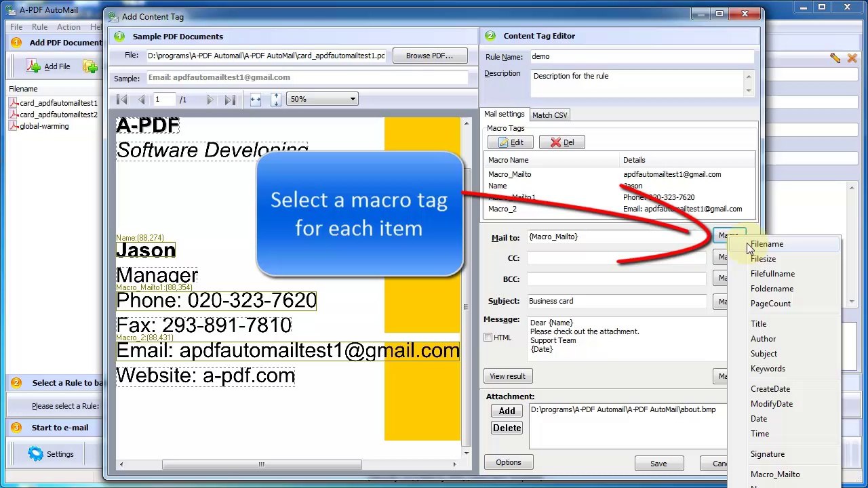Click the A-PDF AutoMail title bar icon

click(x=9, y=9)
